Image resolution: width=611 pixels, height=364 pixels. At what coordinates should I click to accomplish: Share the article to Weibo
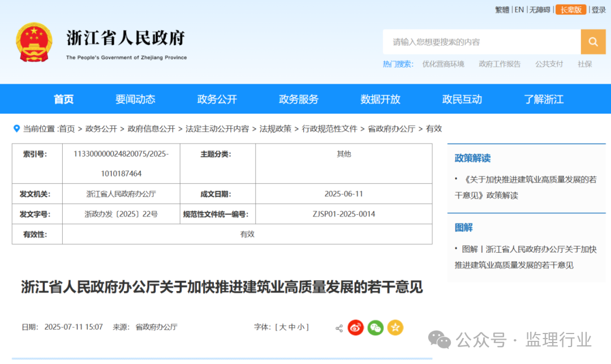coord(355,327)
